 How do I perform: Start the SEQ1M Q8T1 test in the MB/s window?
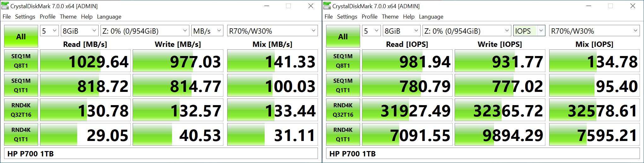tap(21, 61)
